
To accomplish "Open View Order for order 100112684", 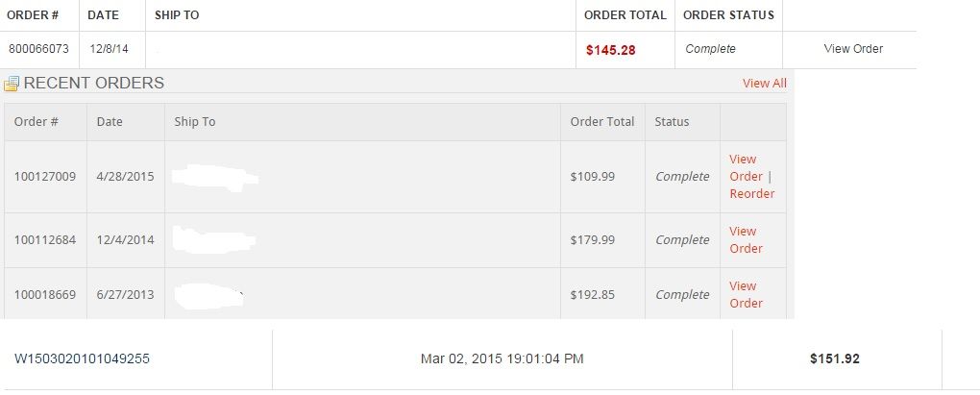I will [747, 240].
